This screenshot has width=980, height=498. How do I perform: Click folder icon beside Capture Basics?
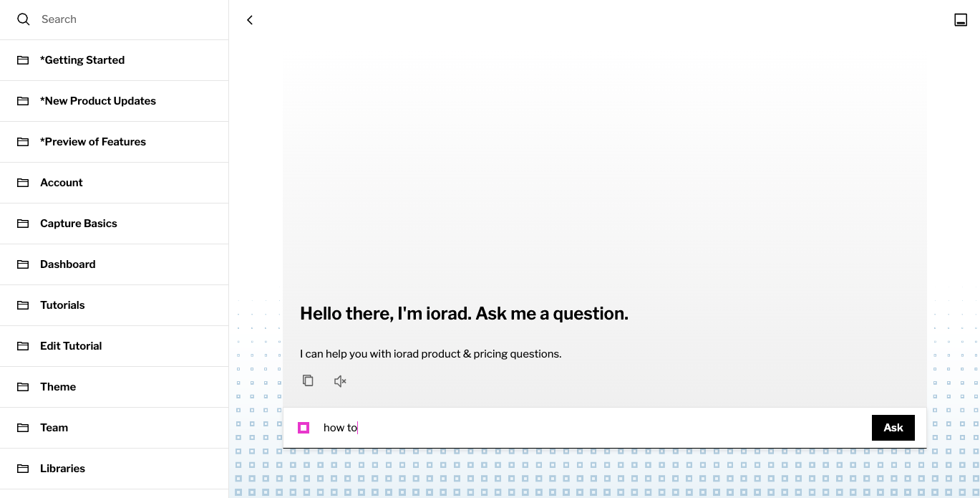click(23, 224)
